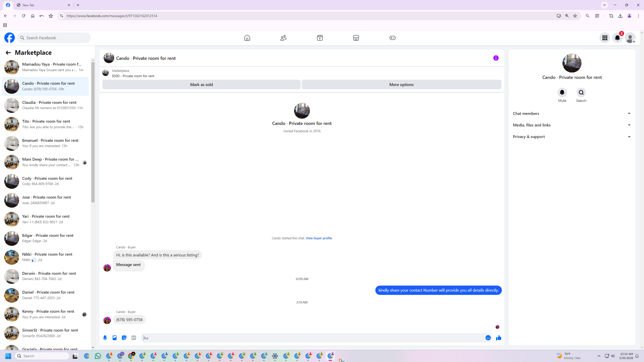Open Claudia Private room conversation

point(45,105)
